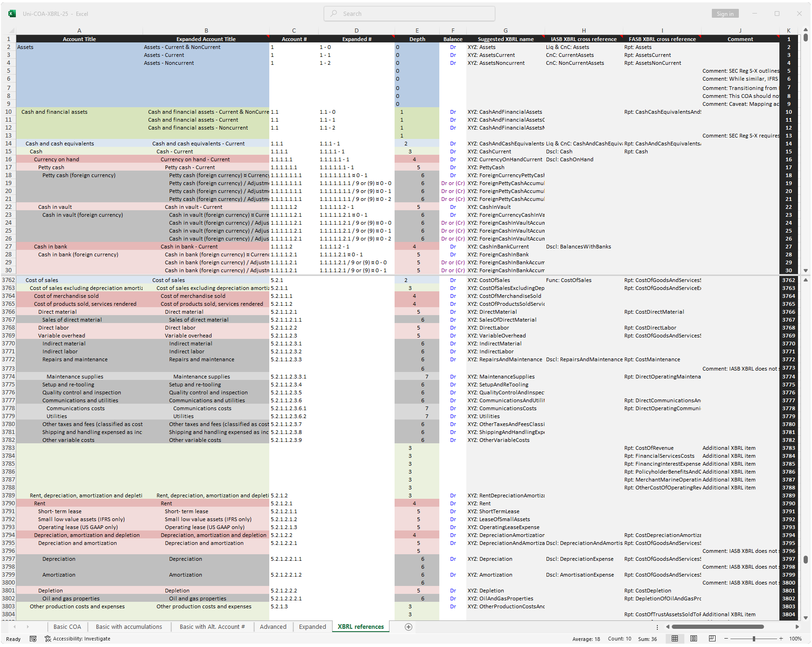Click the three-dot tab bar splitter handle
This screenshot has width=812, height=647.
657,627
